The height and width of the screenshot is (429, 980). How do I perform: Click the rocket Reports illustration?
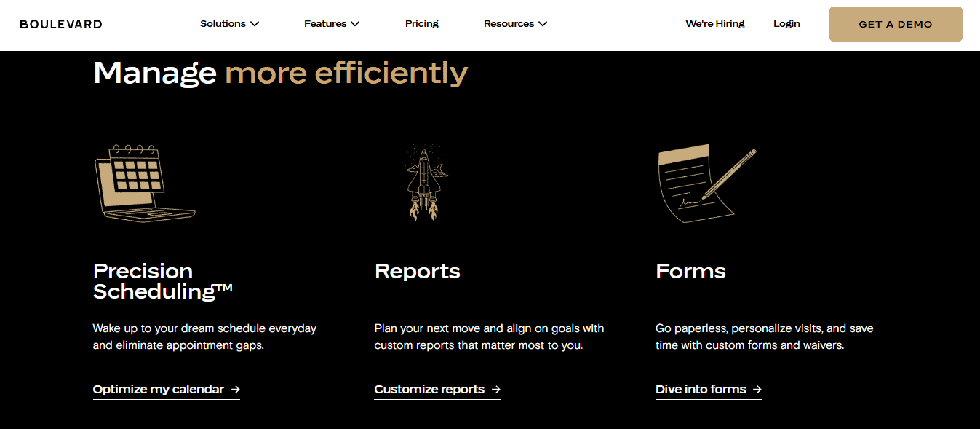coord(426,183)
